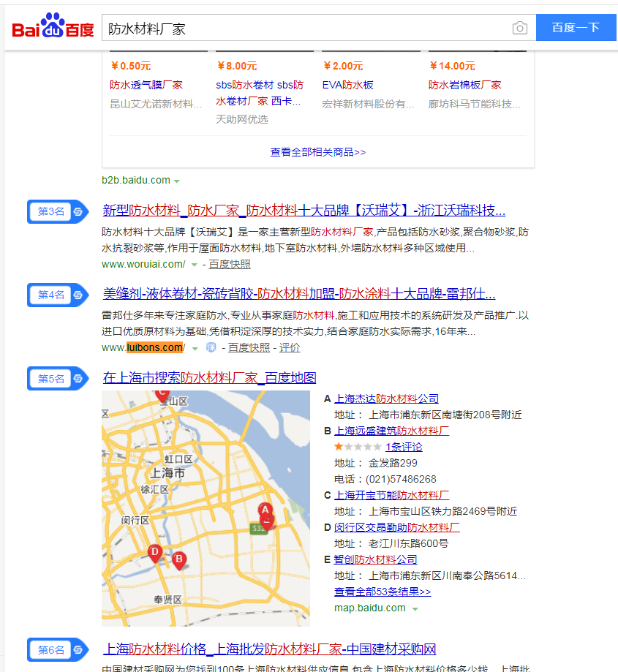Click the Shanghai map thumbnail

coord(206,508)
